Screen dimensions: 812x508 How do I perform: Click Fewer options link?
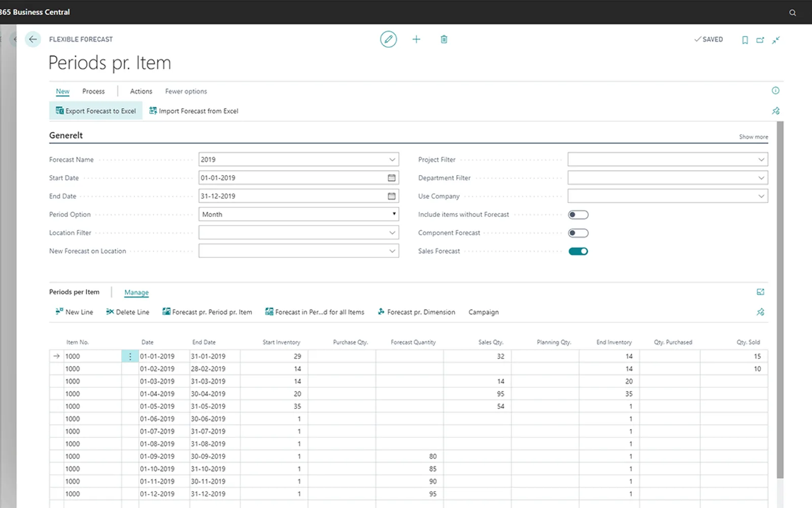186,91
